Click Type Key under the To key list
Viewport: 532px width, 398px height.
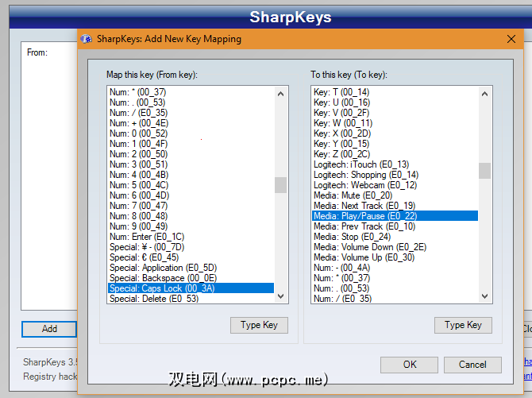click(x=463, y=325)
